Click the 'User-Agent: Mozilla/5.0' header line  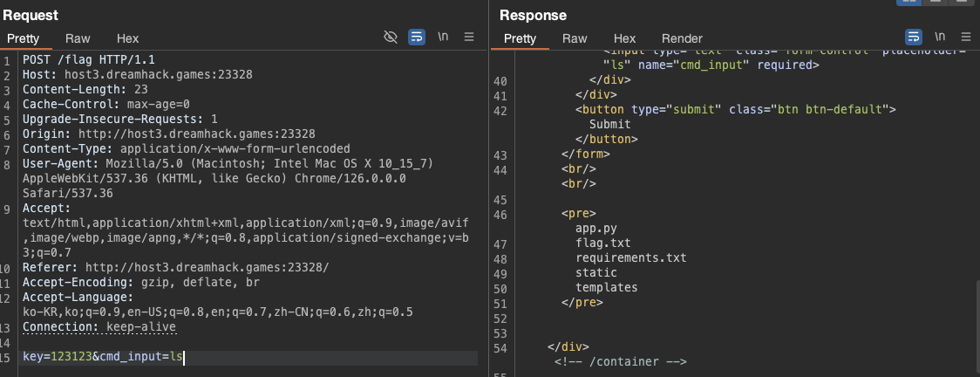(x=228, y=164)
